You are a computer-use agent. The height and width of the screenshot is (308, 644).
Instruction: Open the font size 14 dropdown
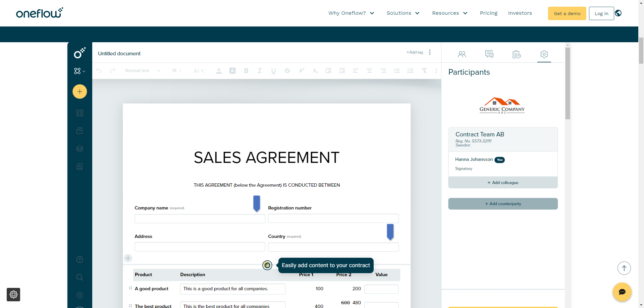[x=177, y=71]
